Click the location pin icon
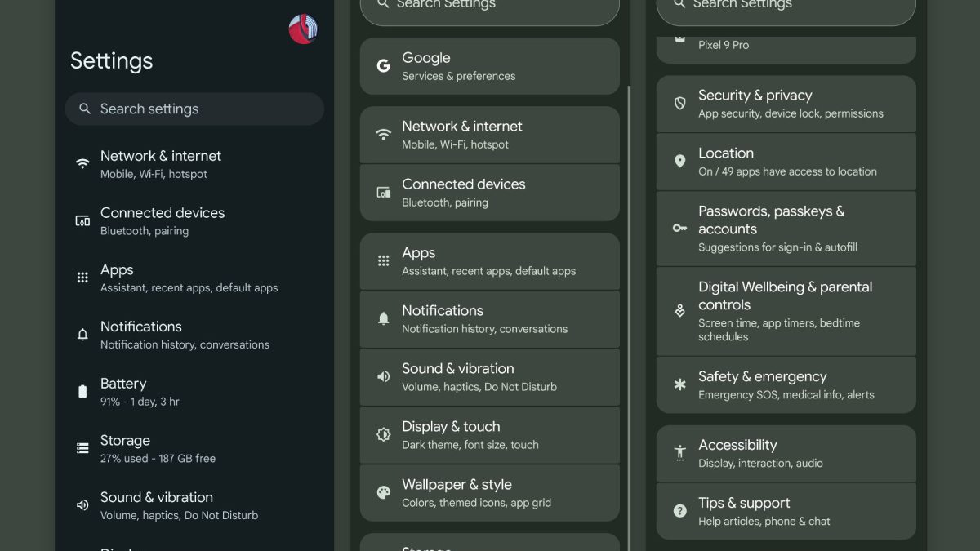This screenshot has height=551, width=980. (x=679, y=162)
